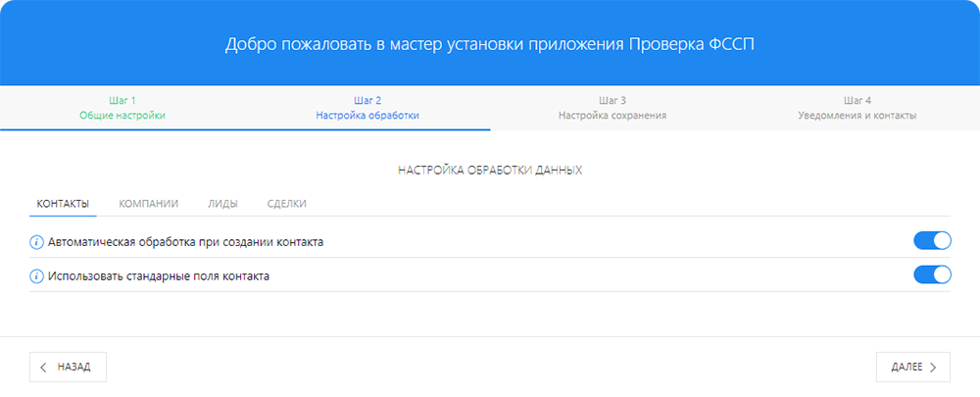Click the Настройка обработки данных section heading

tap(490, 171)
